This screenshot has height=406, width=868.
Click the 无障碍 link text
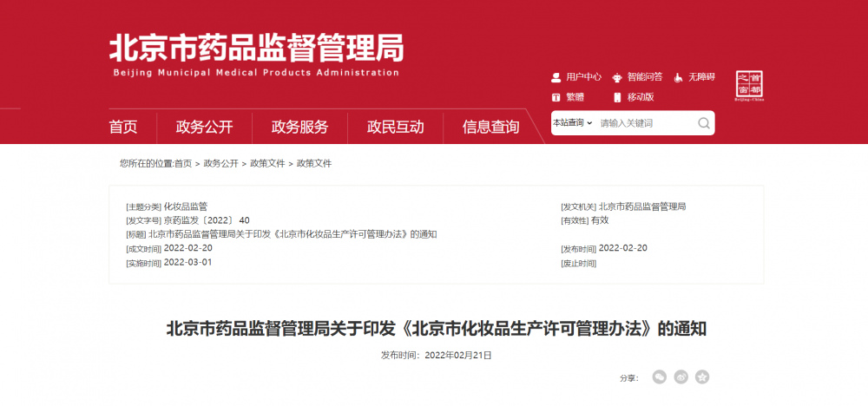coord(702,77)
